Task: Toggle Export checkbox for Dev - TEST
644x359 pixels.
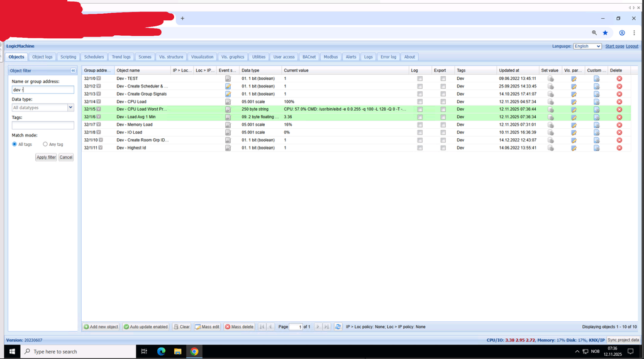Action: pyautogui.click(x=443, y=79)
